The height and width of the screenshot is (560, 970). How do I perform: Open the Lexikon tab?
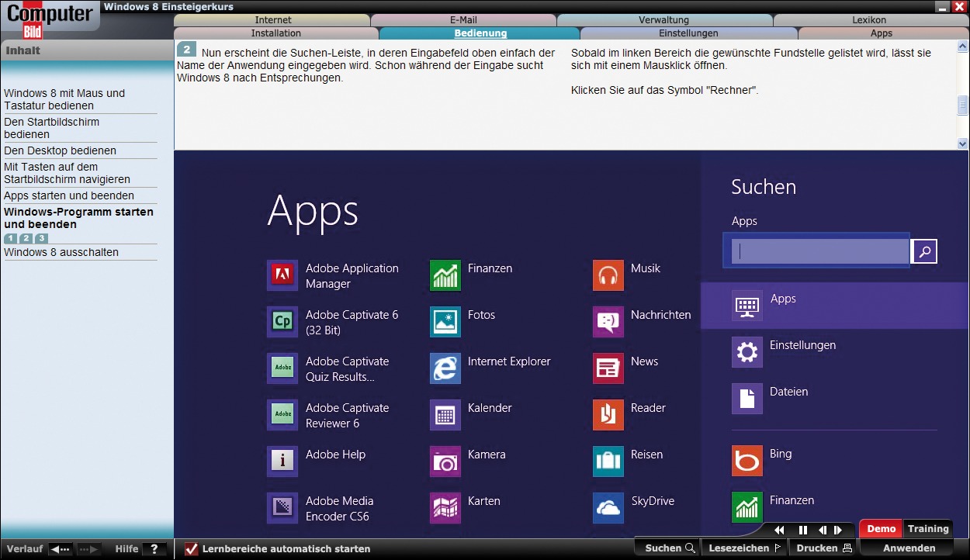[x=869, y=20]
